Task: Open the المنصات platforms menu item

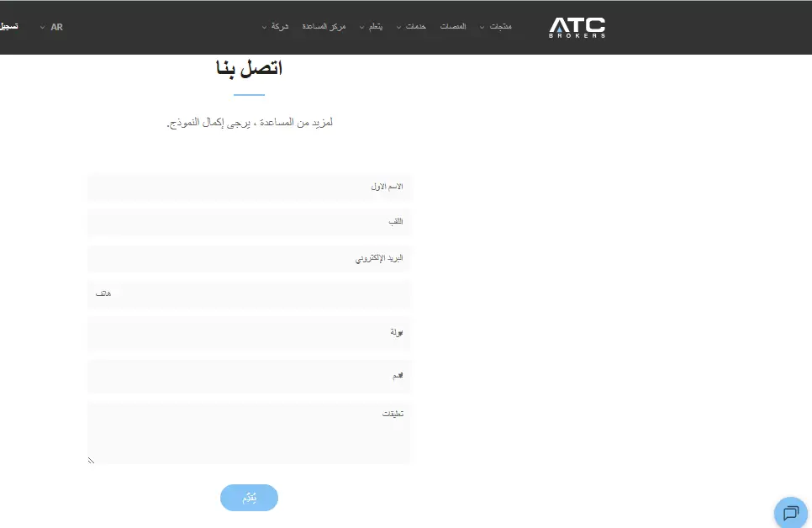Action: pos(453,26)
